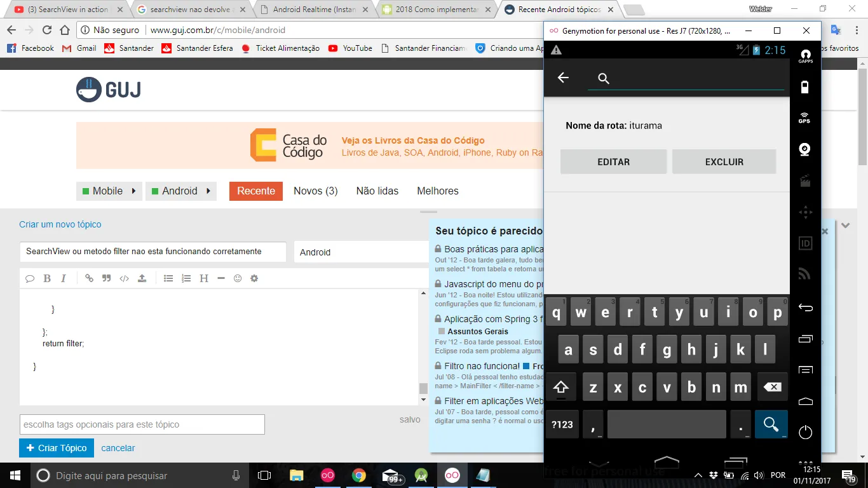Switch to the Novos (3) tab
The image size is (868, 488).
click(315, 191)
